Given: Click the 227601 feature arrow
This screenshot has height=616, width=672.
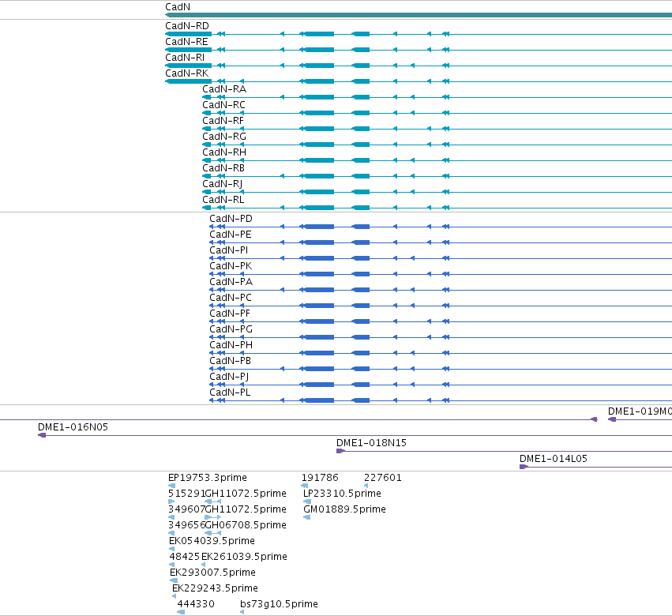Looking at the screenshot, I should (366, 486).
